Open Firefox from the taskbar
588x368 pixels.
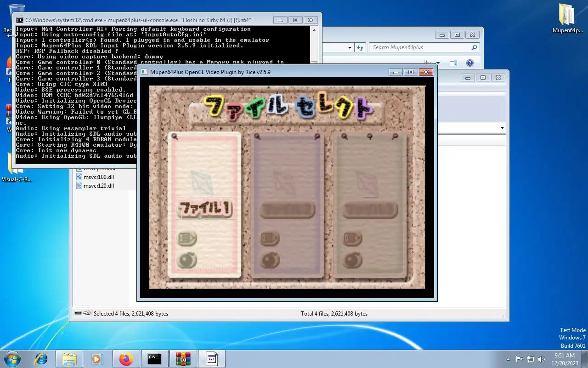pos(125,359)
